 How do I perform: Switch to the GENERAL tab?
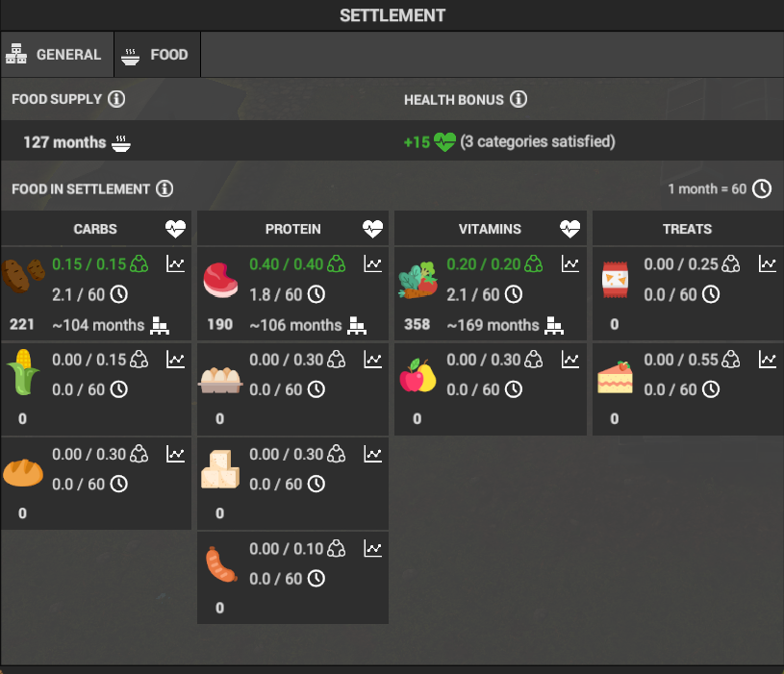point(57,55)
